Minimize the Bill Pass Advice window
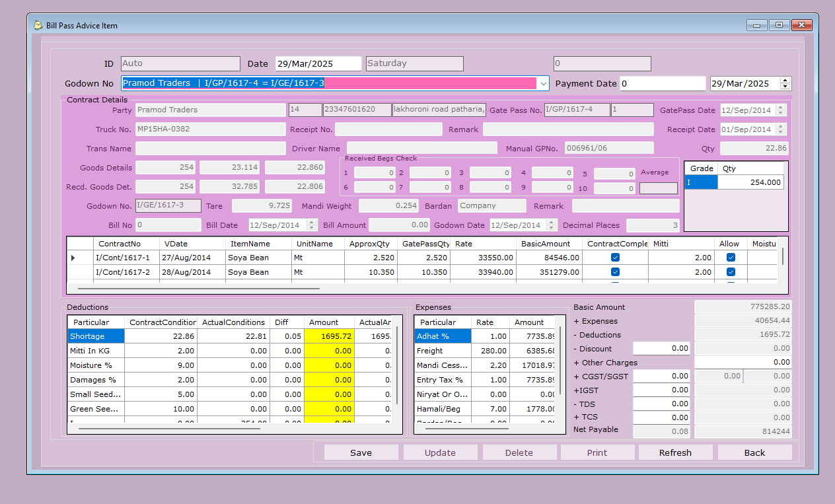The image size is (835, 504). [x=757, y=25]
